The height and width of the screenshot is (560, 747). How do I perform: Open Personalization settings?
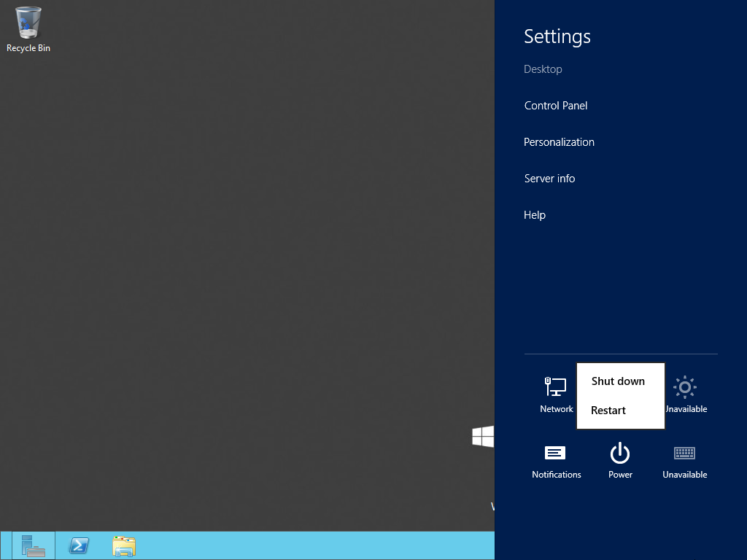559,141
